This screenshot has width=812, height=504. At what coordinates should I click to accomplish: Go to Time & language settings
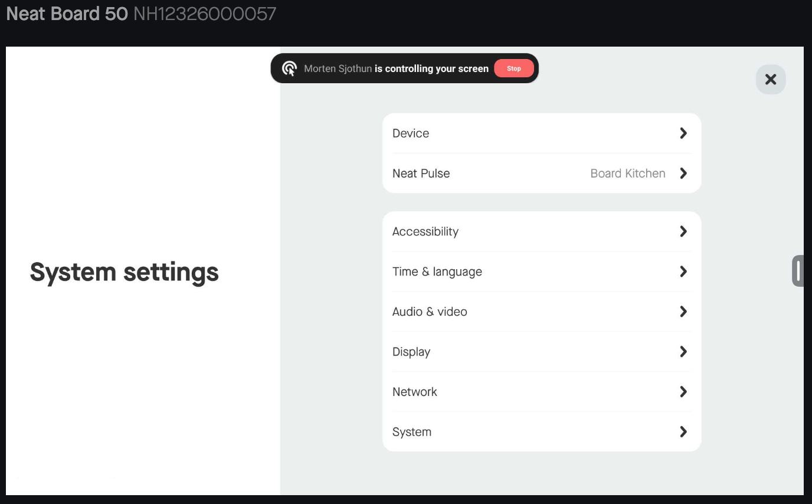point(437,271)
